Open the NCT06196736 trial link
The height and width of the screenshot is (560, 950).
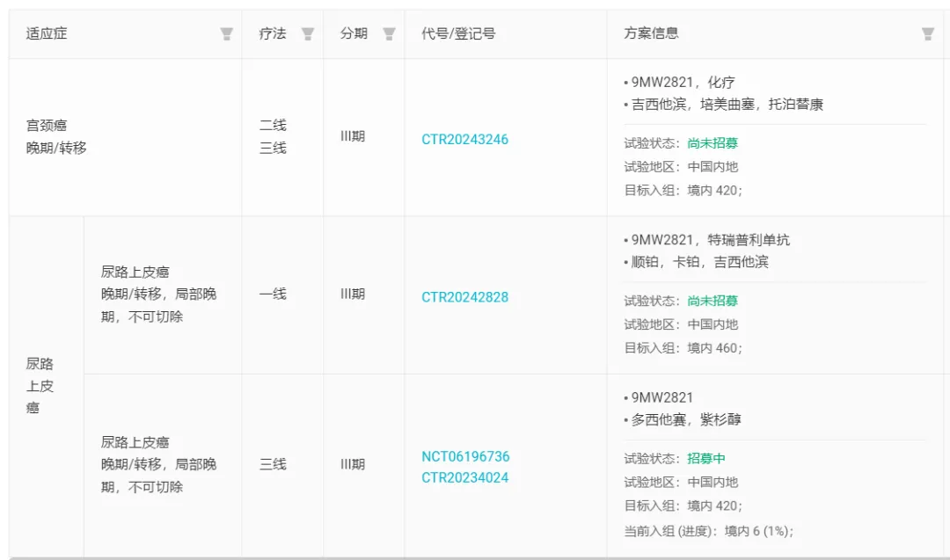coord(465,456)
